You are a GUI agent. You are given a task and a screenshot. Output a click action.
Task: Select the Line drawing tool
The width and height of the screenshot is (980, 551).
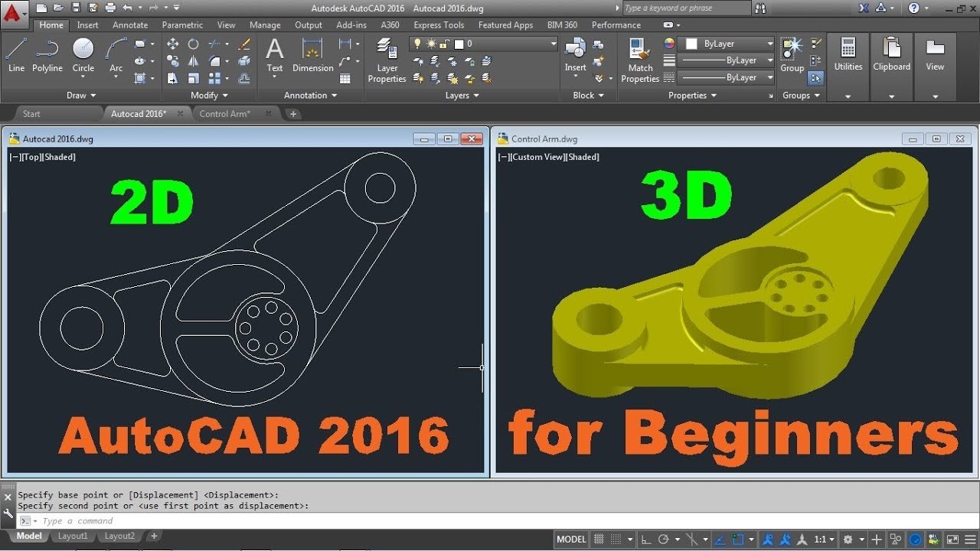point(16,54)
